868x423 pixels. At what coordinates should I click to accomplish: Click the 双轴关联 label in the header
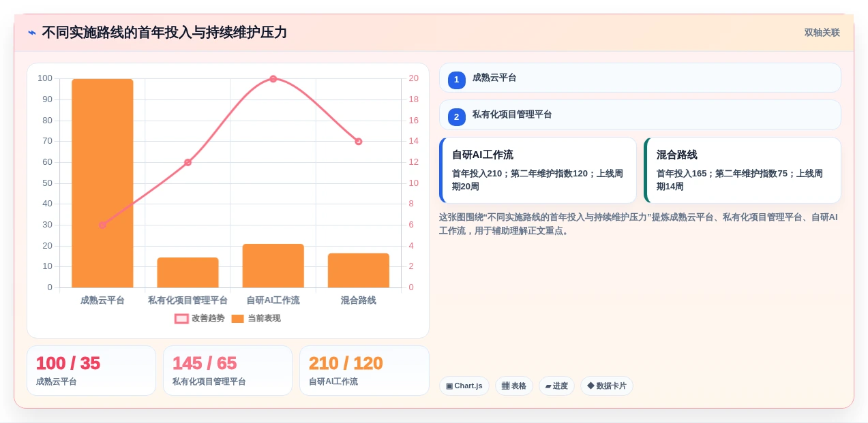[x=822, y=33]
